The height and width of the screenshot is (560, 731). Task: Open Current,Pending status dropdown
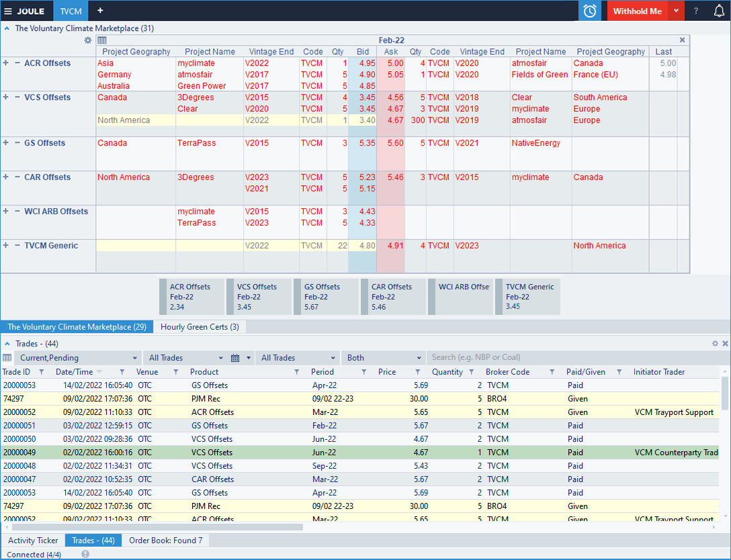pyautogui.click(x=77, y=358)
